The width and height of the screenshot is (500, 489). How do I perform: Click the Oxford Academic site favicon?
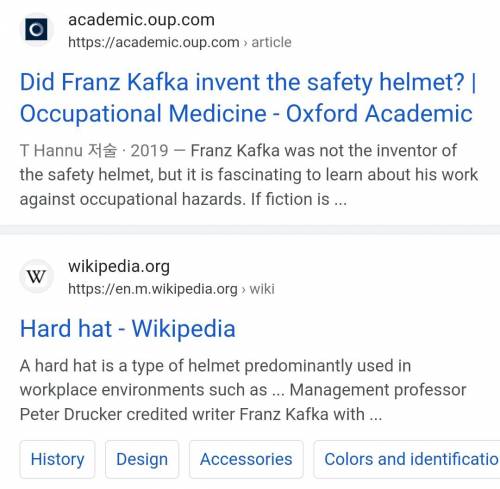tap(36, 30)
